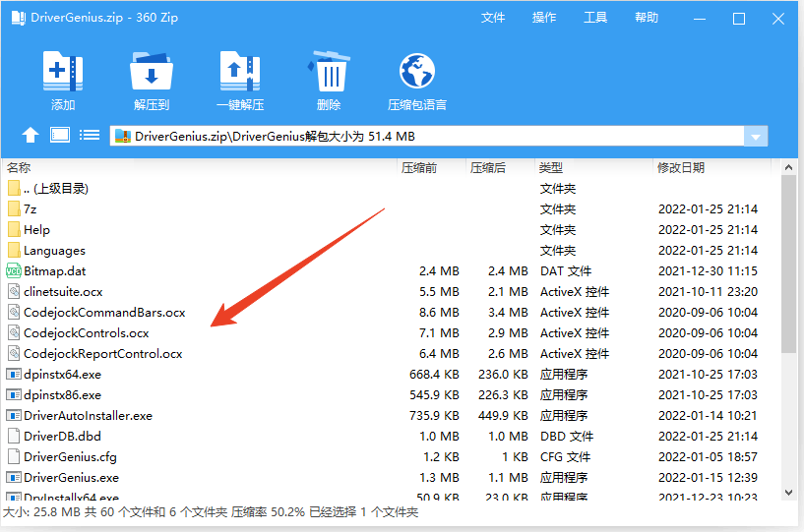Image resolution: width=804 pixels, height=532 pixels.
Task: Click the 一键解压 one-click extract icon
Action: point(240,73)
